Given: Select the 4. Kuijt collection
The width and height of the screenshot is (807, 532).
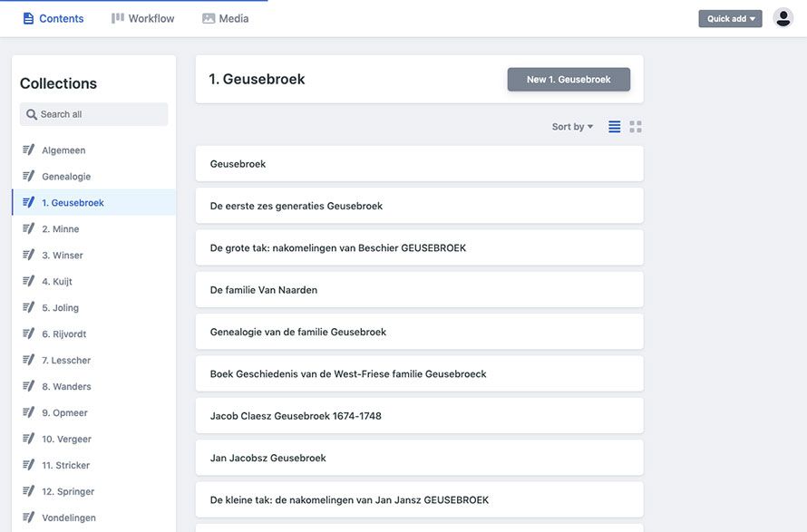Looking at the screenshot, I should pos(93,282).
